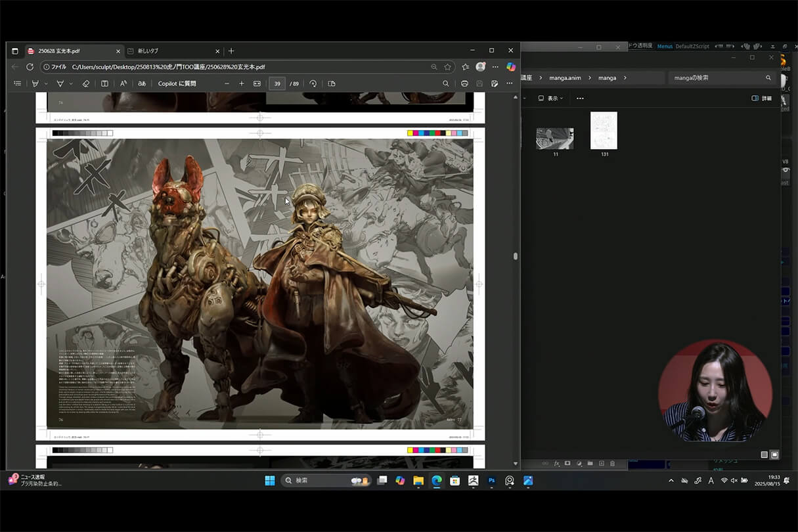Screen dimensions: 798x532
Task: Click the print PDF icon
Action: coord(464,83)
